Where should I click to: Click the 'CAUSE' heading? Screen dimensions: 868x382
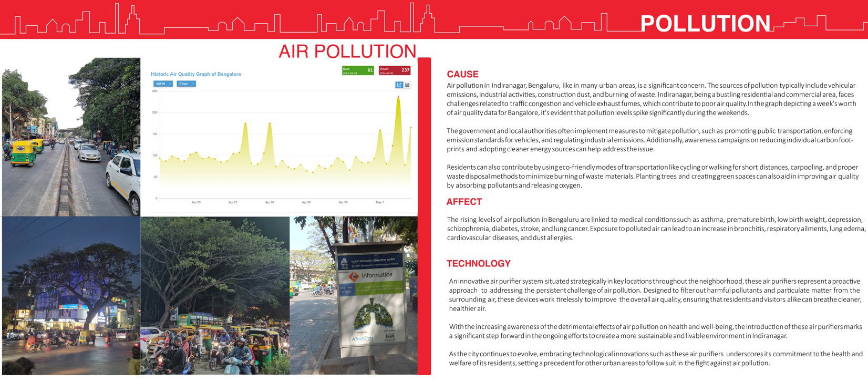pos(463,75)
